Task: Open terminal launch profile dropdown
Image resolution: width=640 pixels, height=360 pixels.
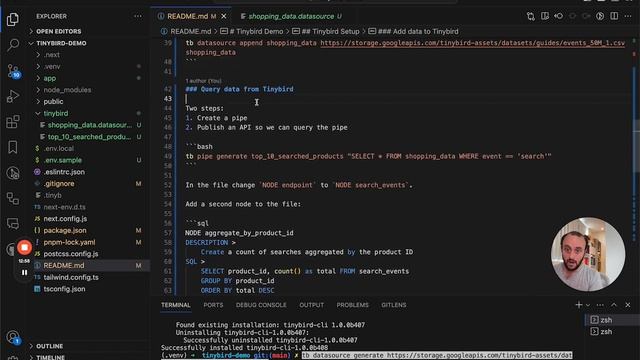Action: [x=588, y=305]
